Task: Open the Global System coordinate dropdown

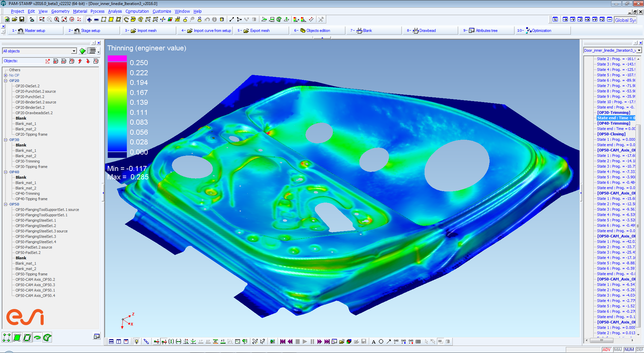Action: [626, 20]
